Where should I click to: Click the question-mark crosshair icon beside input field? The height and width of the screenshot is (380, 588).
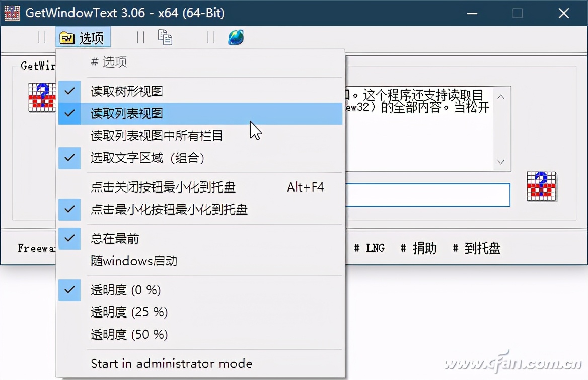click(542, 186)
